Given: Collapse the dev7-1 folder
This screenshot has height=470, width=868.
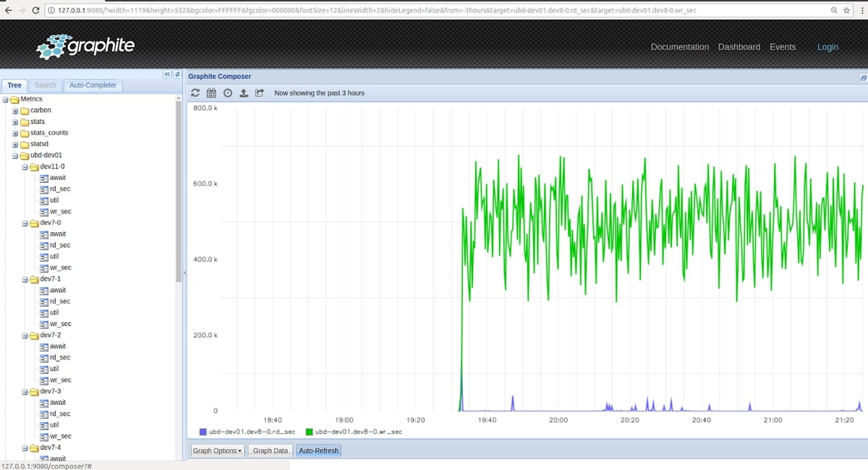Looking at the screenshot, I should coord(25,279).
